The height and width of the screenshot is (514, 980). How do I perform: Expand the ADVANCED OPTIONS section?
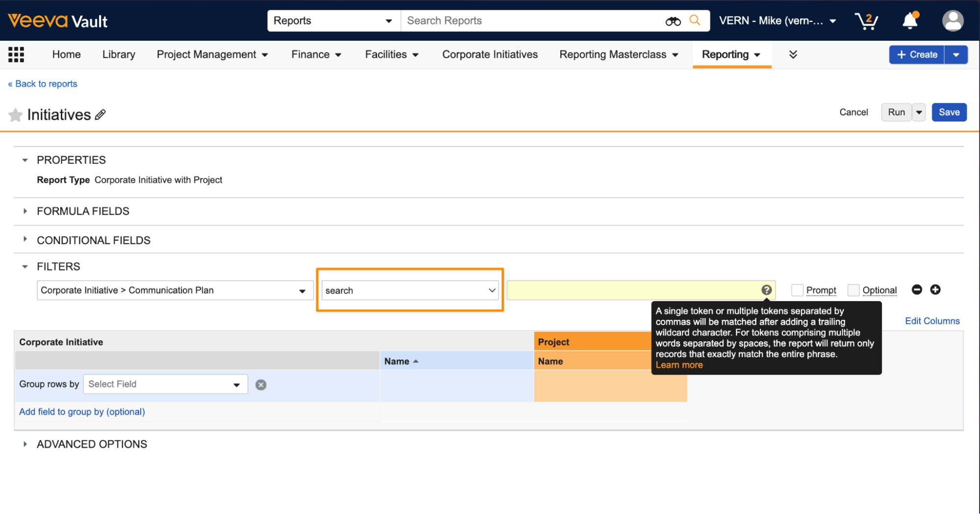click(25, 444)
